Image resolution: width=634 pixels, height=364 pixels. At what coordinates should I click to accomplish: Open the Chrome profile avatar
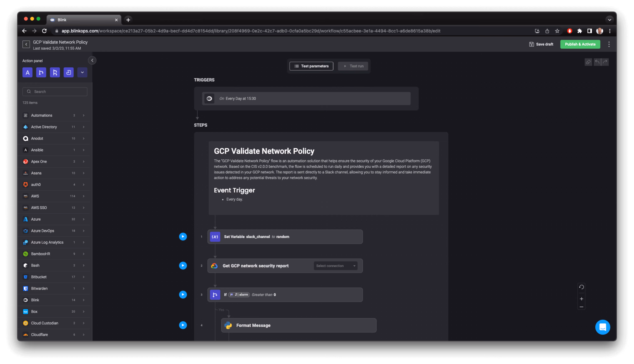(600, 31)
